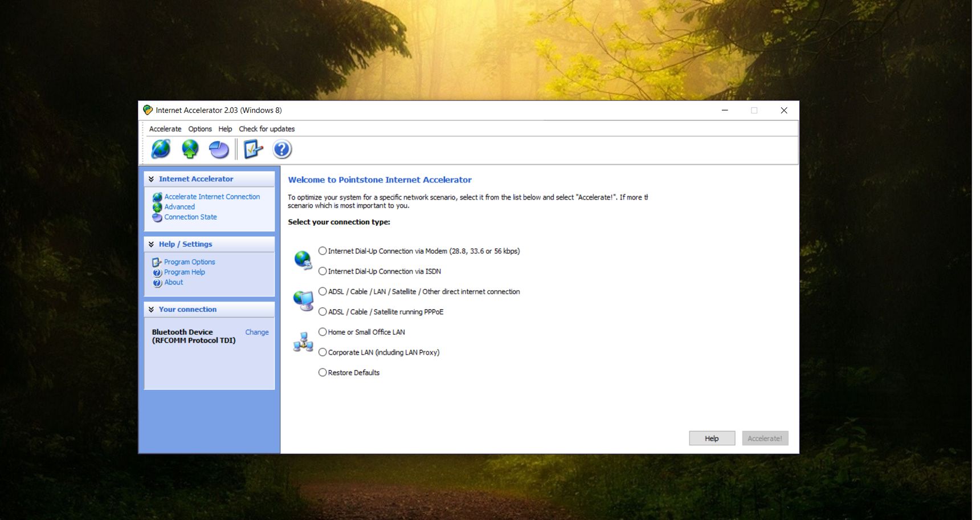Screen dimensions: 980x520
Task: Click the Accelerate globe toolbar icon
Action: [161, 149]
